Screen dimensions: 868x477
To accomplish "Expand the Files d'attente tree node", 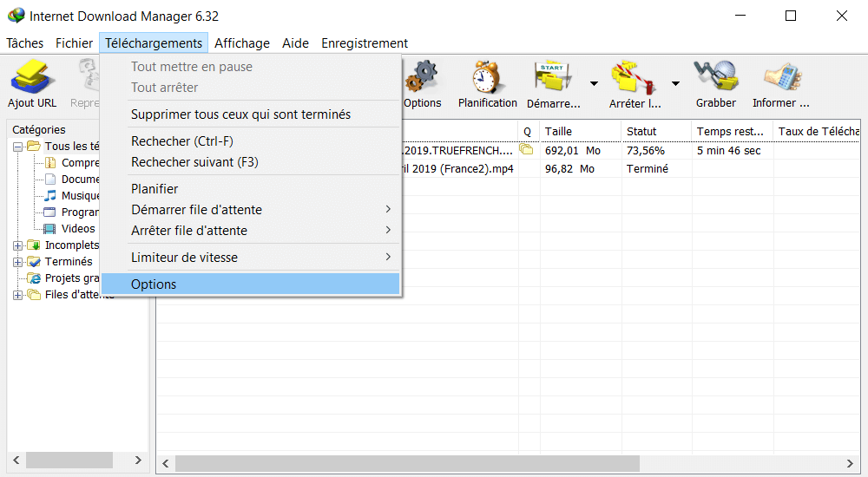I will (17, 295).
